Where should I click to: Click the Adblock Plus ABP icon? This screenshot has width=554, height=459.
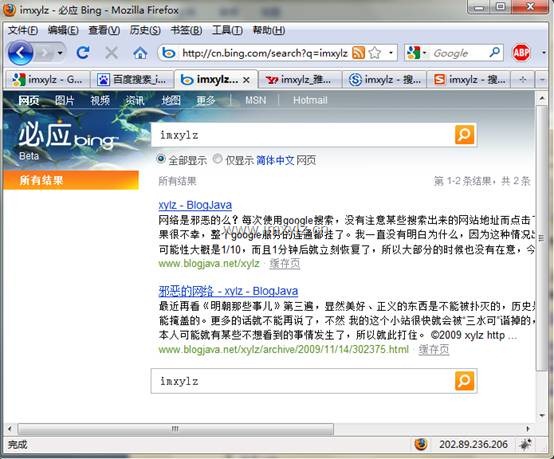pos(521,53)
